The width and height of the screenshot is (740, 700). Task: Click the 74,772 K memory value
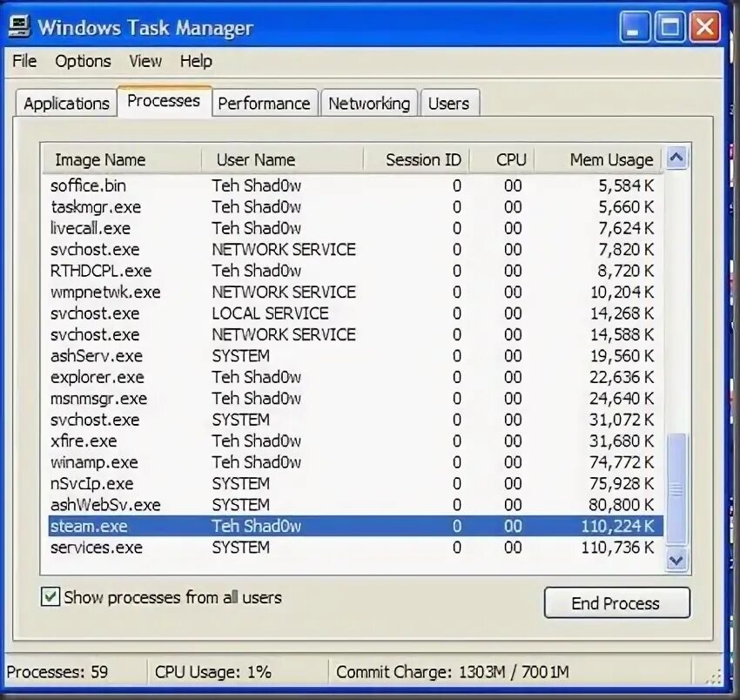(x=622, y=462)
